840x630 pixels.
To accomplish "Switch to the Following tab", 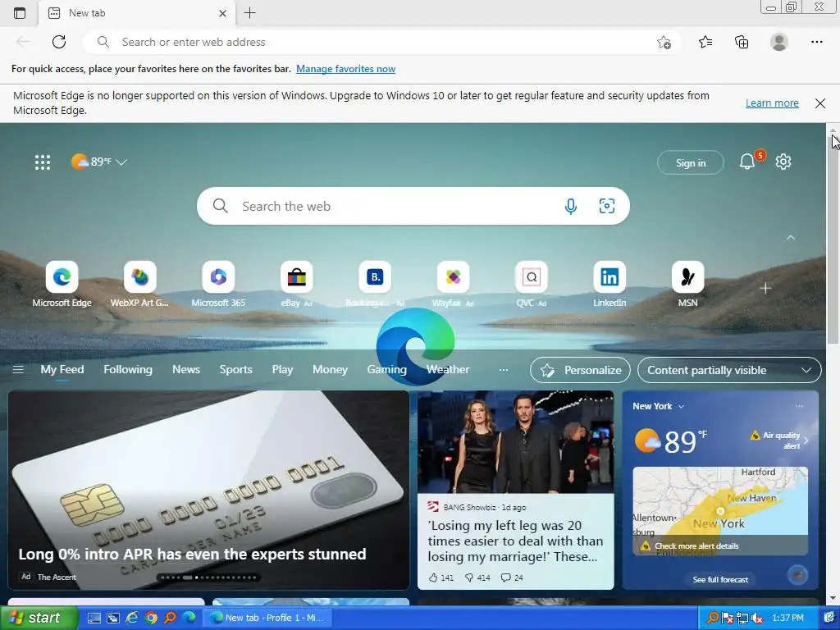I will click(127, 370).
